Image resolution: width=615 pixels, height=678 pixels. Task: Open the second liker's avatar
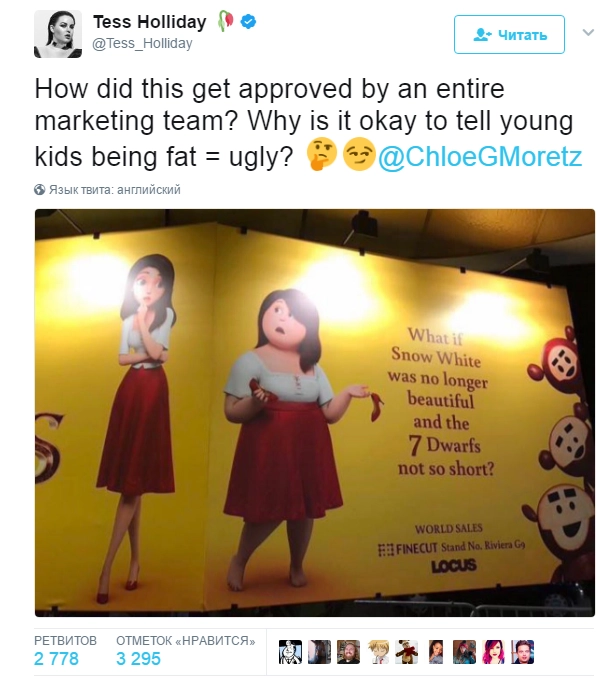point(319,652)
